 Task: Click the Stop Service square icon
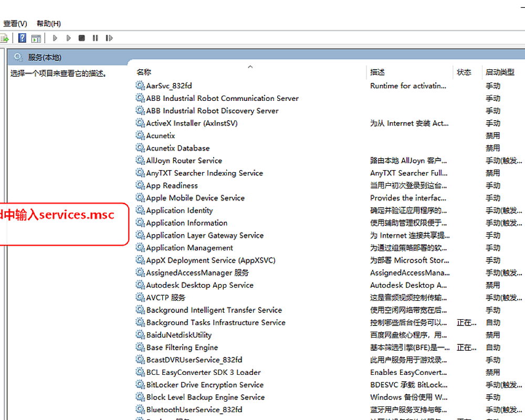coord(81,38)
